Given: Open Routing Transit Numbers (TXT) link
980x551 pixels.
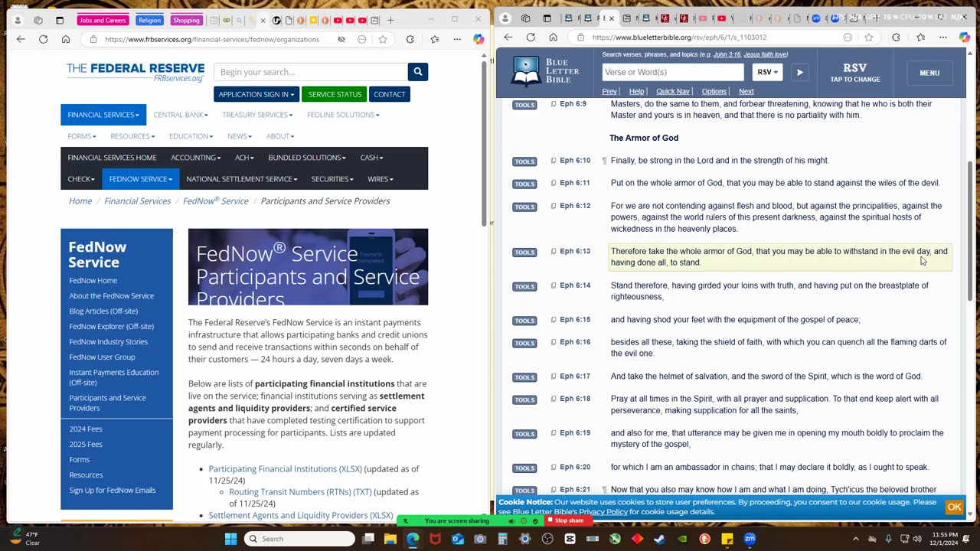Looking at the screenshot, I should [300, 492].
